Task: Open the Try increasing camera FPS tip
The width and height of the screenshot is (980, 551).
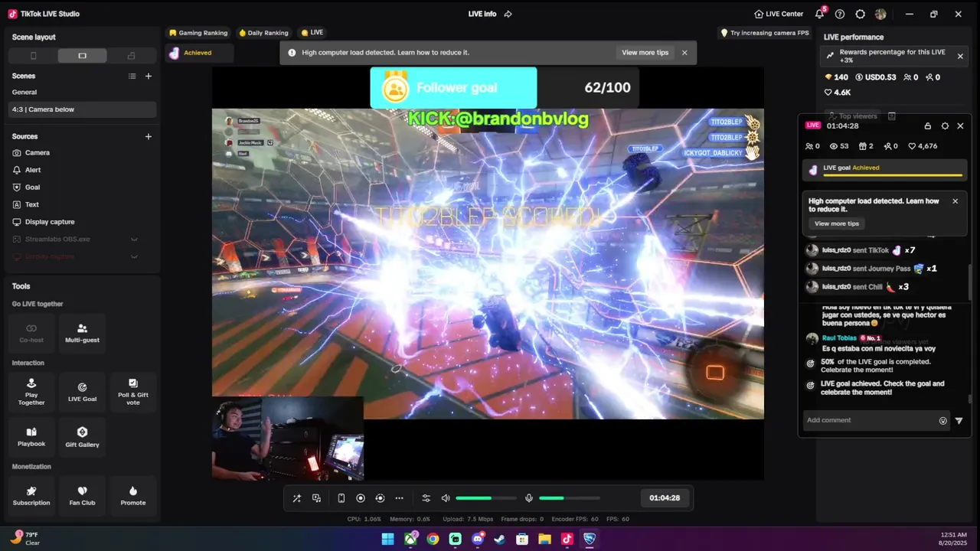Action: pos(765,33)
